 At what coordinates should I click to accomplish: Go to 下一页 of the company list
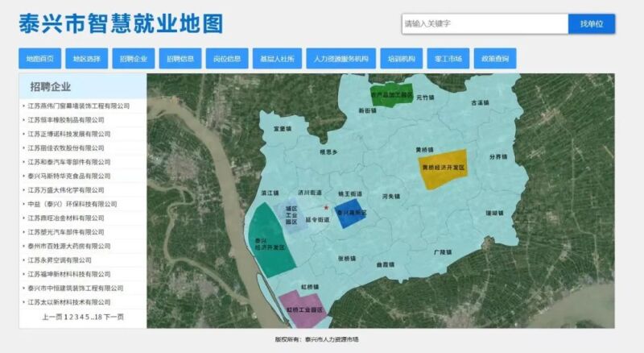pyautogui.click(x=114, y=317)
